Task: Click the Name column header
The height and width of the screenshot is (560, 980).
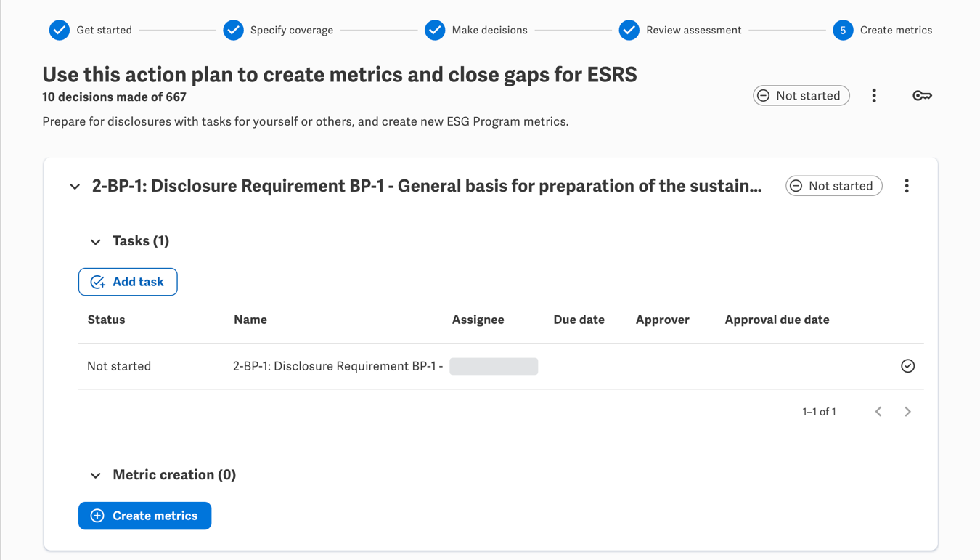Action: pyautogui.click(x=250, y=320)
